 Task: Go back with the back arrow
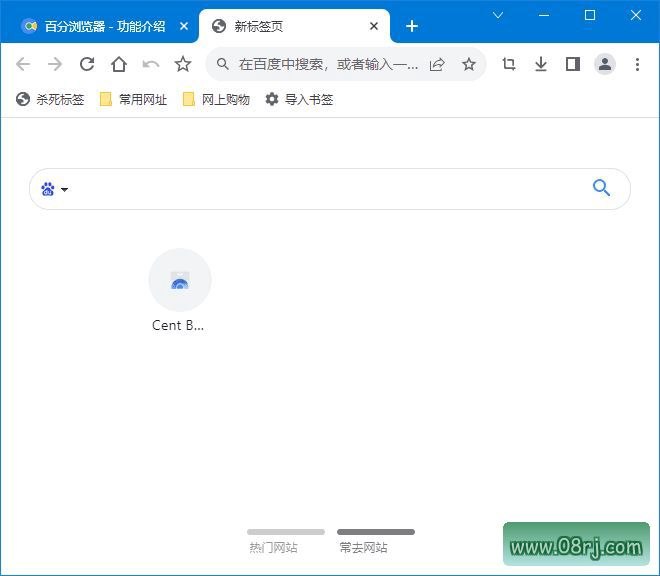(23, 64)
